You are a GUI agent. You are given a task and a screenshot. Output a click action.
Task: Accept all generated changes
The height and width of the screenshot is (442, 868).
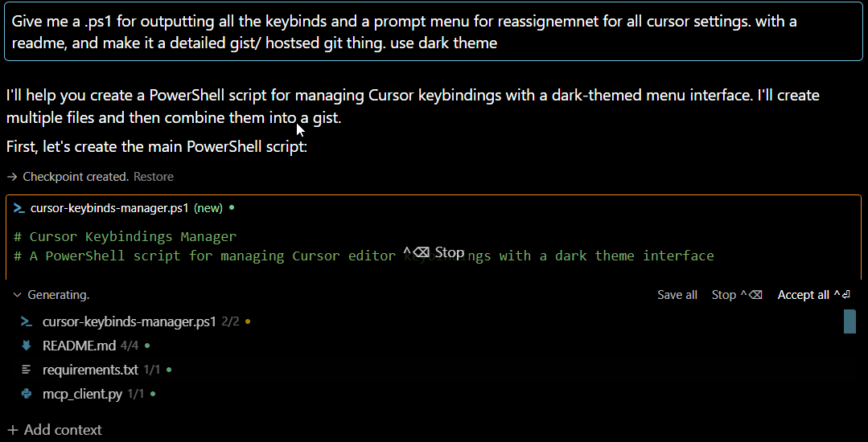pos(813,295)
